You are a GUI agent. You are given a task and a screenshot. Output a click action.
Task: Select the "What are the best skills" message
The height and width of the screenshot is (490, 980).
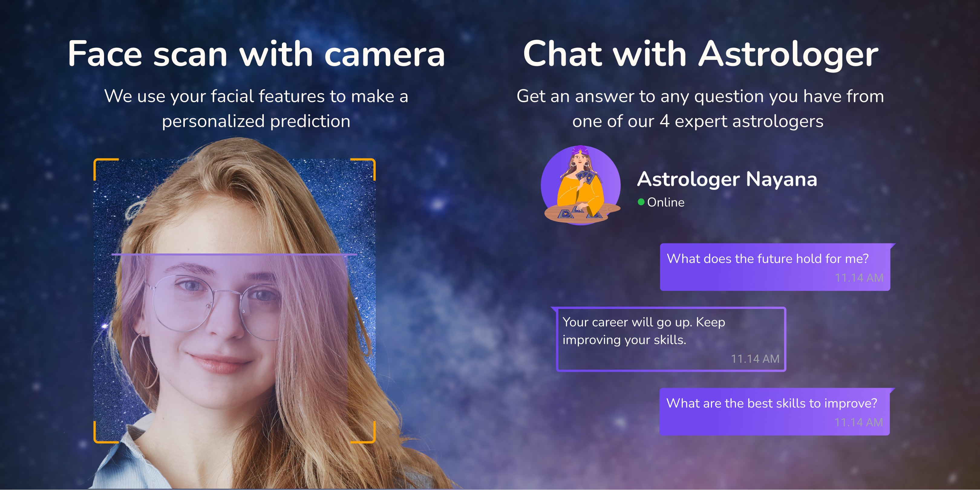(x=775, y=412)
